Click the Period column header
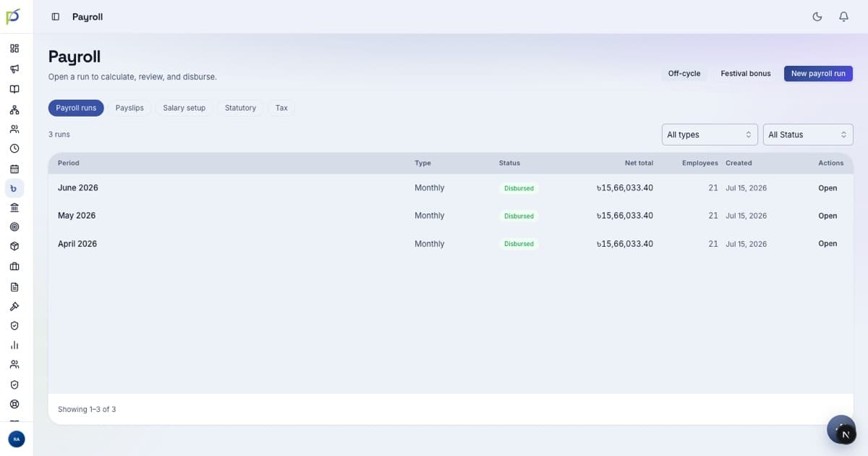 coord(69,164)
